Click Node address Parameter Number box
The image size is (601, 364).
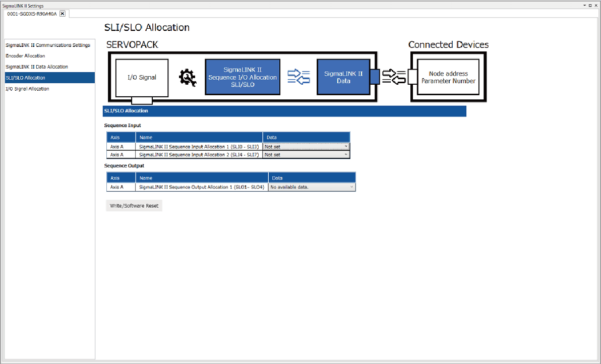coord(448,77)
